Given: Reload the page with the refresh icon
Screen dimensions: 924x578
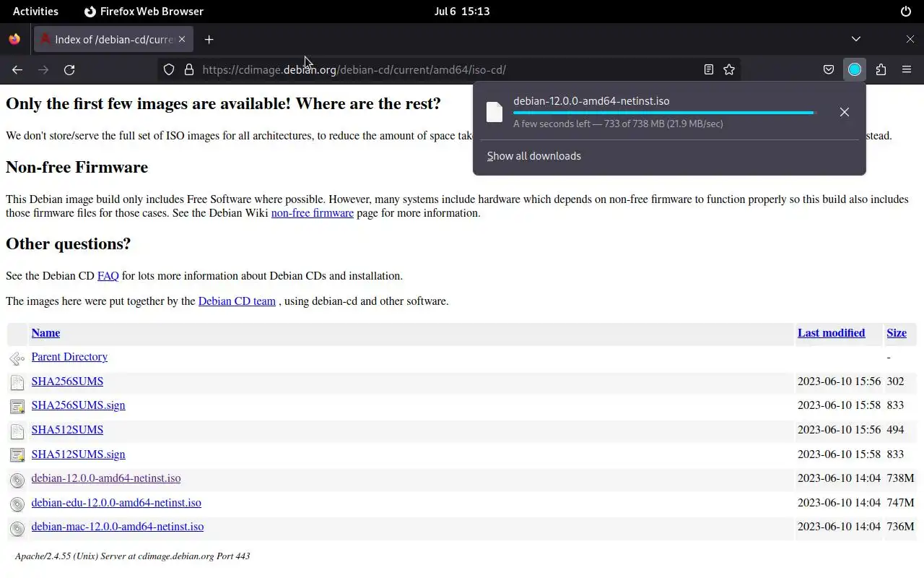Looking at the screenshot, I should coord(69,69).
